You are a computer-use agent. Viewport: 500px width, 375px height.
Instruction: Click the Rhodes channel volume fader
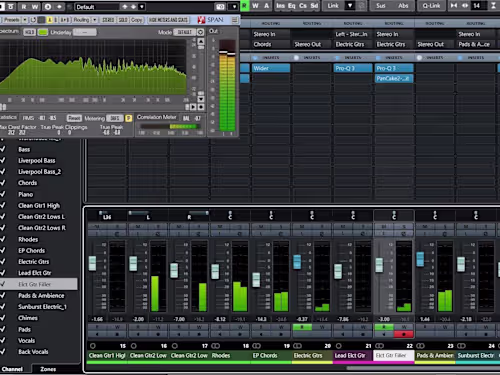pos(215,272)
